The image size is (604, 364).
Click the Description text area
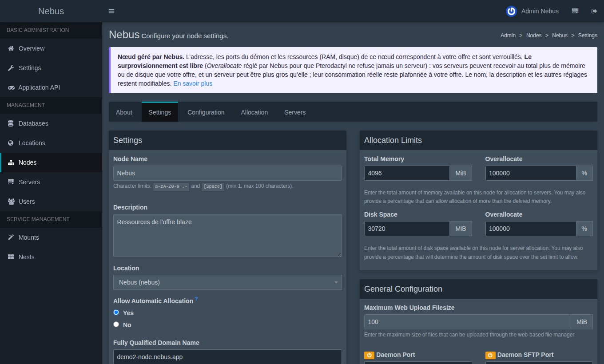click(x=227, y=235)
